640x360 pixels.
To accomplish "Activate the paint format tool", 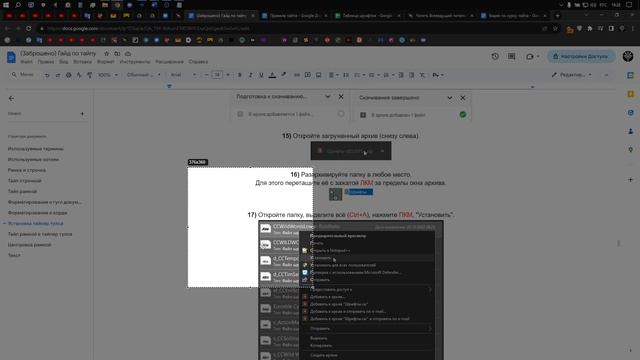I will 89,75.
